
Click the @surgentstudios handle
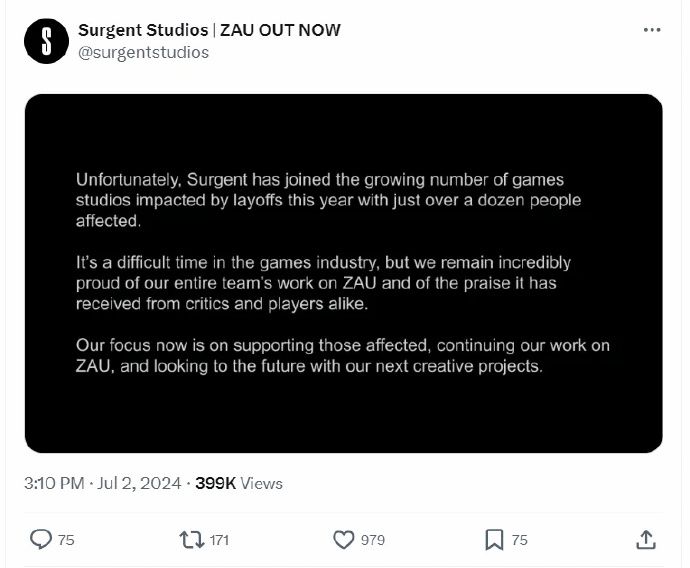143,53
